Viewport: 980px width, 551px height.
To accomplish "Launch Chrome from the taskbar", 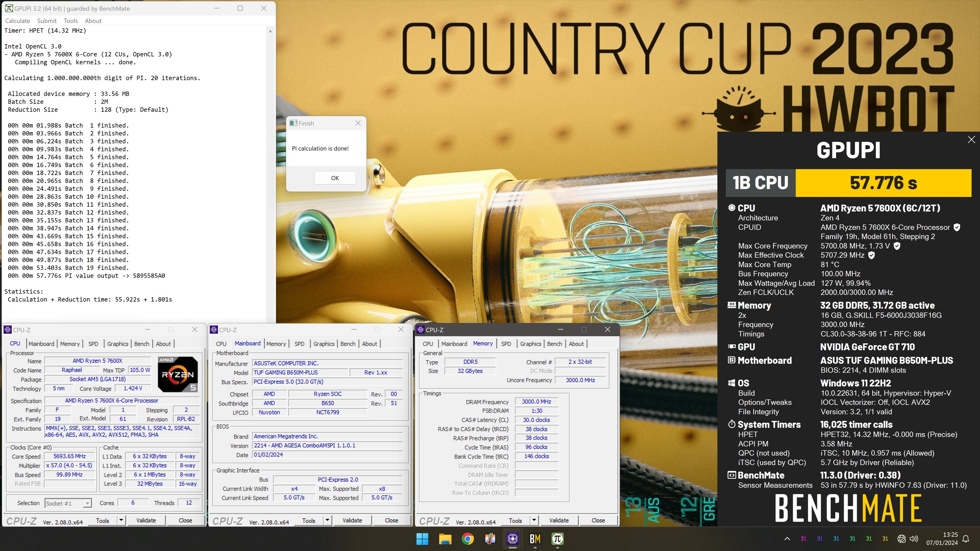I will 468,539.
